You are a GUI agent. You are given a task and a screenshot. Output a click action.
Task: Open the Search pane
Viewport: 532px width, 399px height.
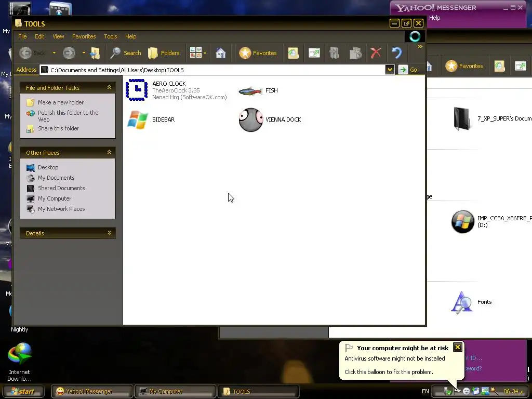point(126,53)
